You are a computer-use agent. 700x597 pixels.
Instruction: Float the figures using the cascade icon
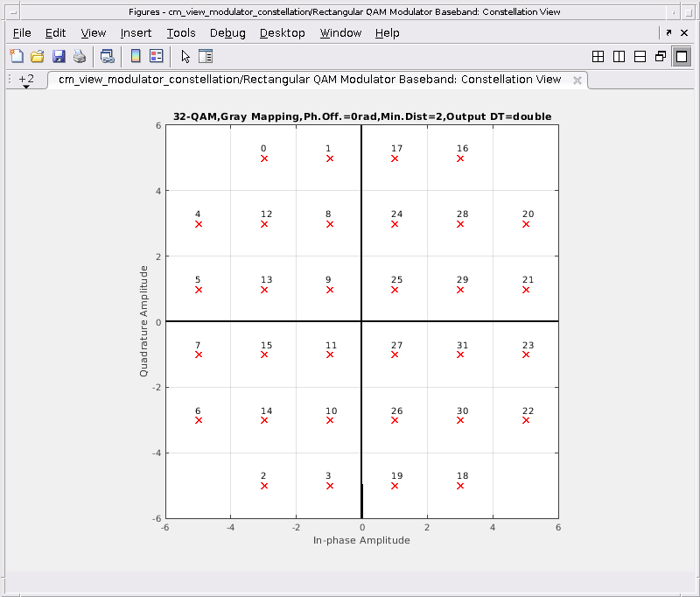click(x=661, y=56)
